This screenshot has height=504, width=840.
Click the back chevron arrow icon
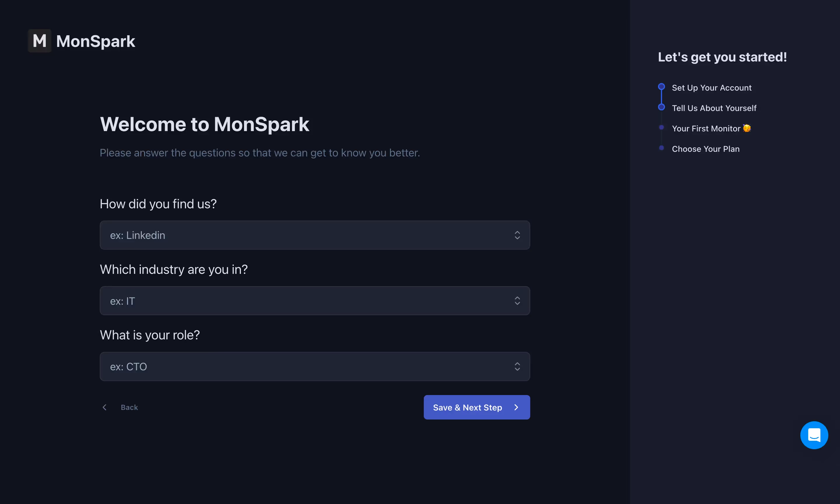point(104,407)
